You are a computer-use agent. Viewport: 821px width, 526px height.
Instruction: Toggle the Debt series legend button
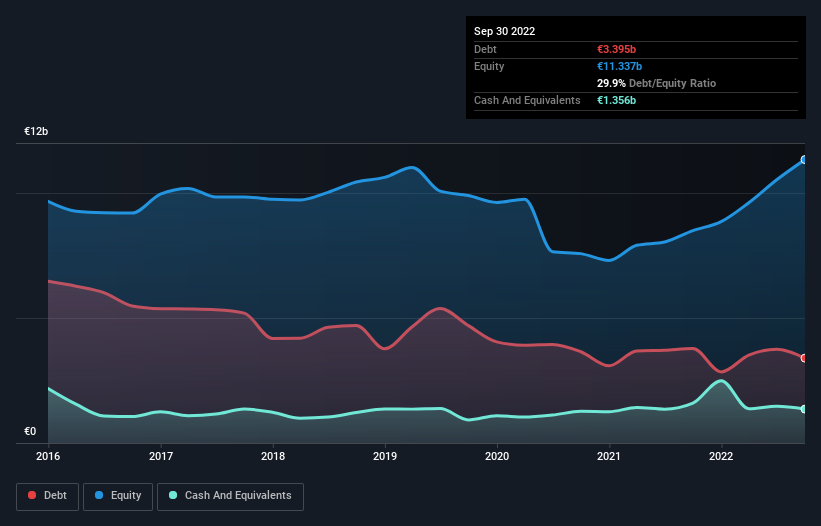[48, 496]
